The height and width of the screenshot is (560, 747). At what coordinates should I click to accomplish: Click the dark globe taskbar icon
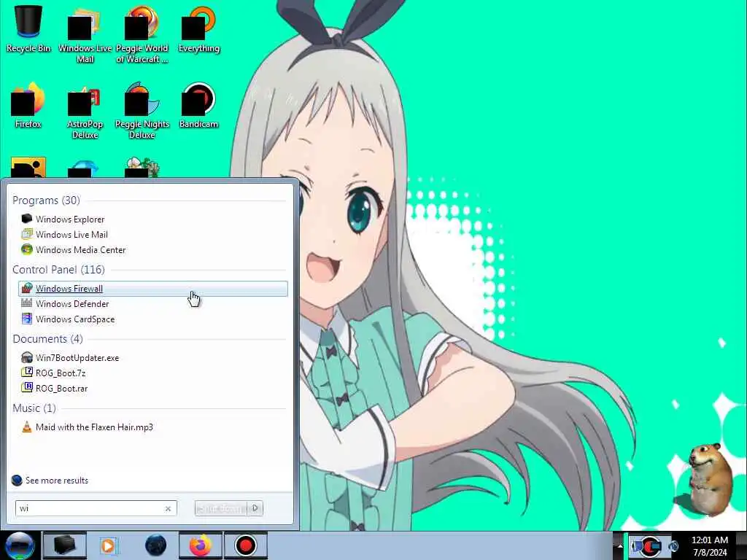tap(156, 545)
